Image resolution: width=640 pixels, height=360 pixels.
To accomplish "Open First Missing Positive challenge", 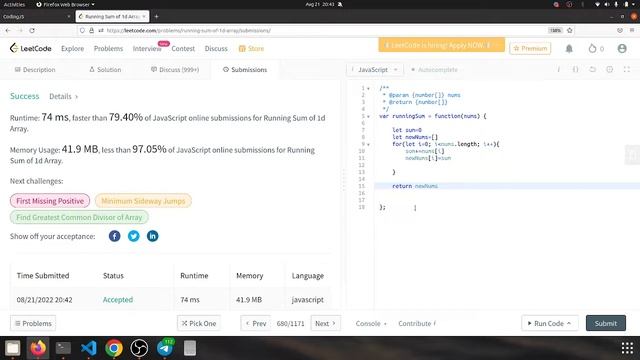I will pos(50,201).
